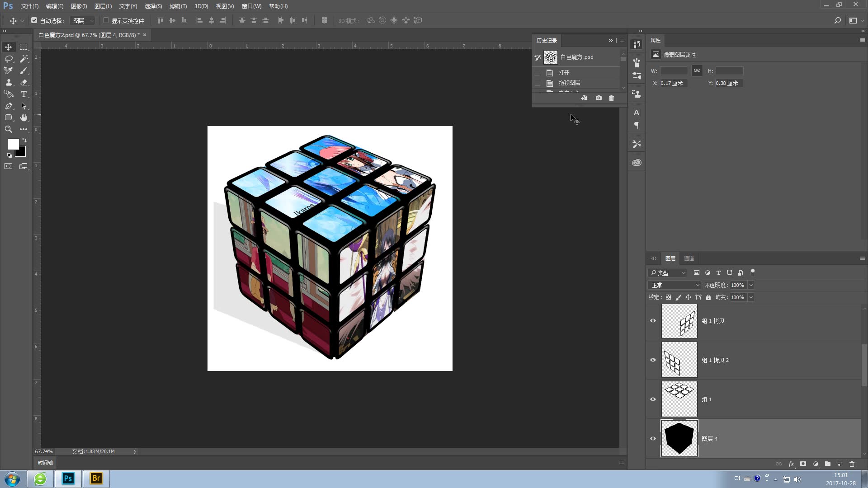Switch to the 通道 channels tab
Image resolution: width=868 pixels, height=488 pixels.
point(689,258)
